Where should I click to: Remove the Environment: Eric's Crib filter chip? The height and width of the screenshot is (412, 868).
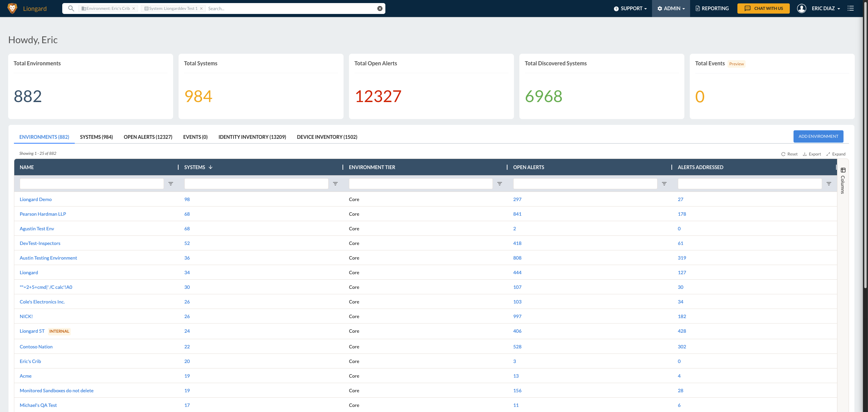pos(134,9)
